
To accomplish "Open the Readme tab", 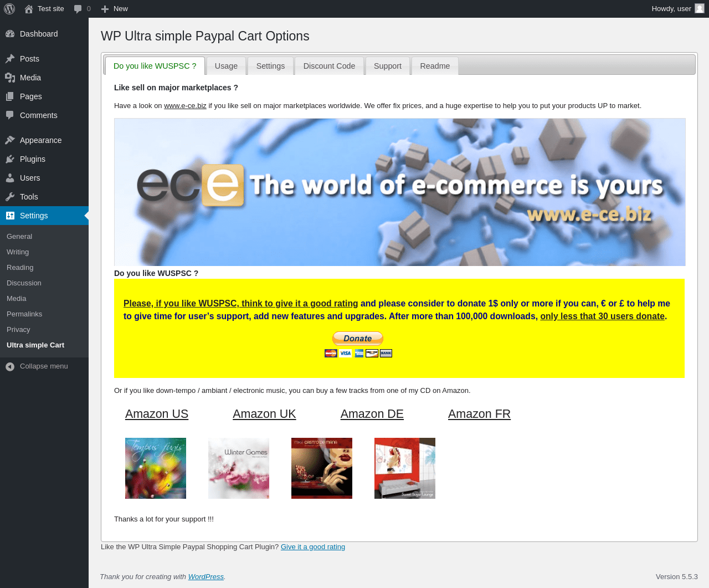I will (435, 66).
